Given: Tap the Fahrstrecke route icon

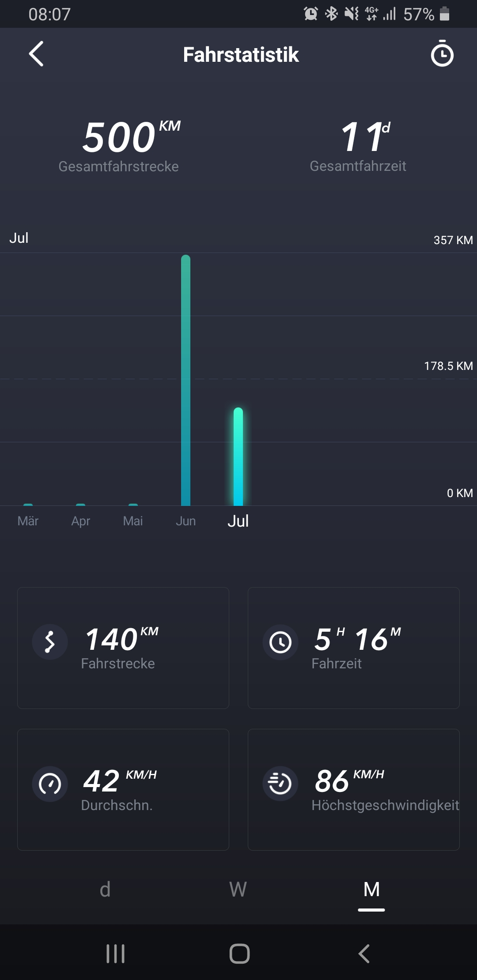Looking at the screenshot, I should (x=50, y=642).
